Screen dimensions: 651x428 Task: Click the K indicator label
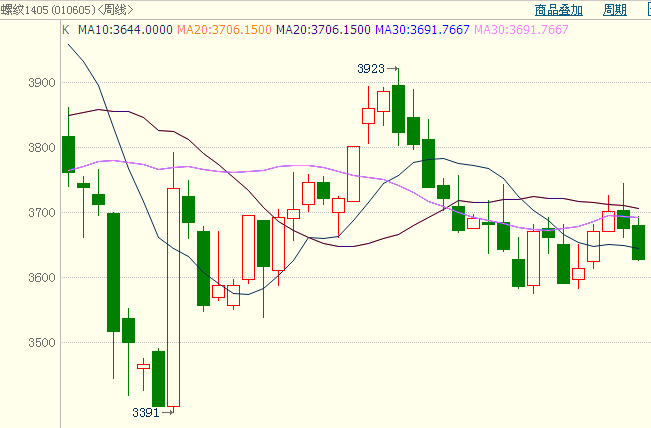66,30
